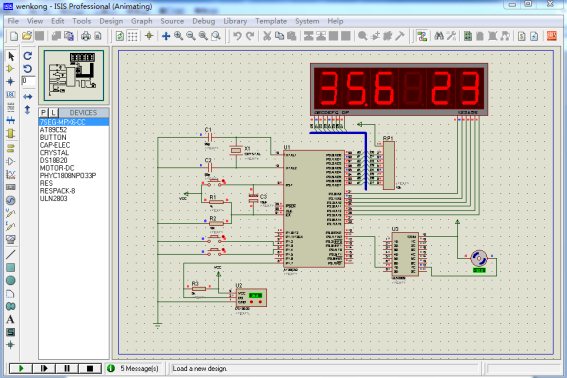The height and width of the screenshot is (378, 567).
Task: Pause the running simulation
Action: (x=67, y=368)
